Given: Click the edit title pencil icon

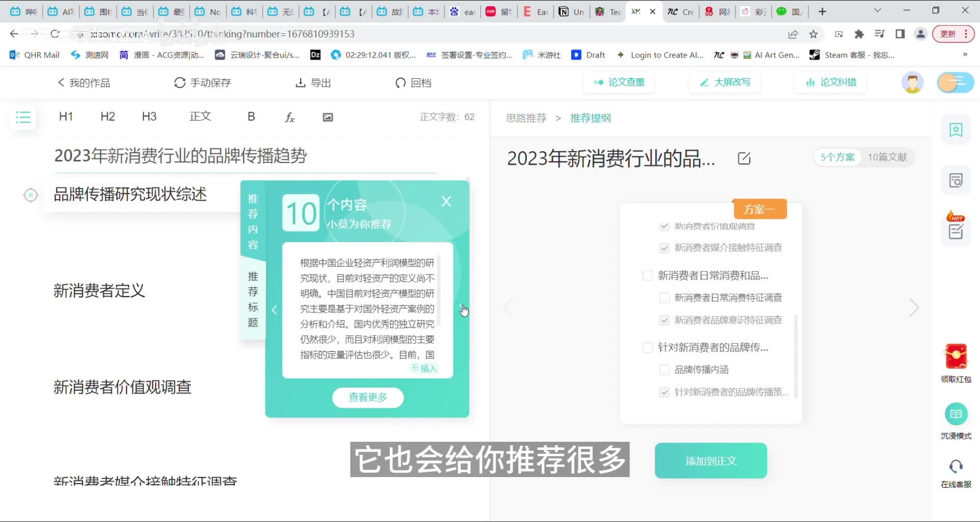Looking at the screenshot, I should pyautogui.click(x=744, y=158).
